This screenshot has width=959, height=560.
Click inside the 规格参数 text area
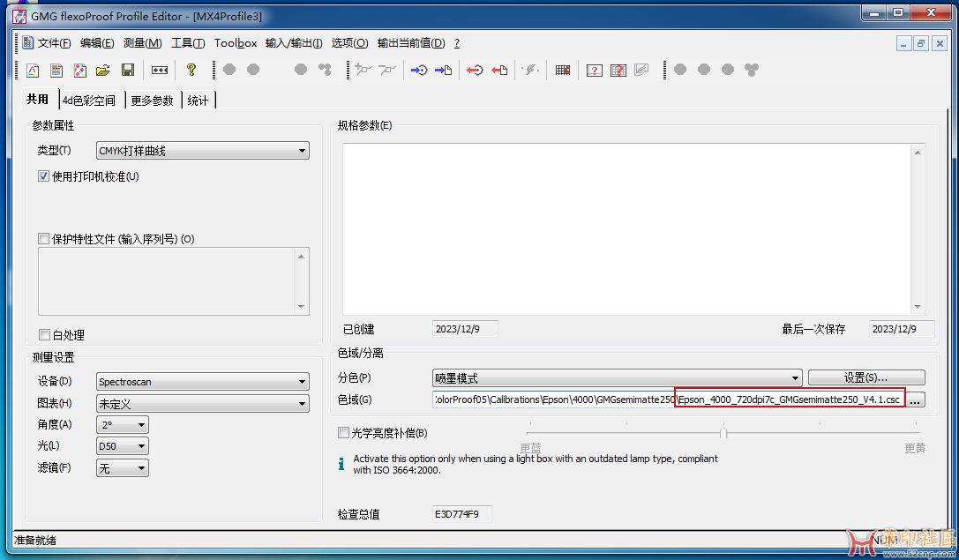627,229
